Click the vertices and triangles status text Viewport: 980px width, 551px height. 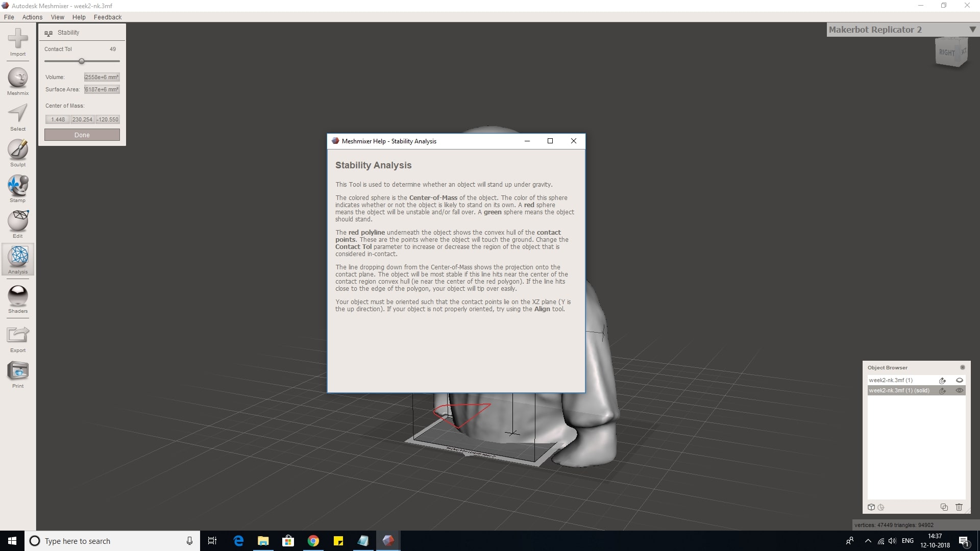(x=894, y=525)
